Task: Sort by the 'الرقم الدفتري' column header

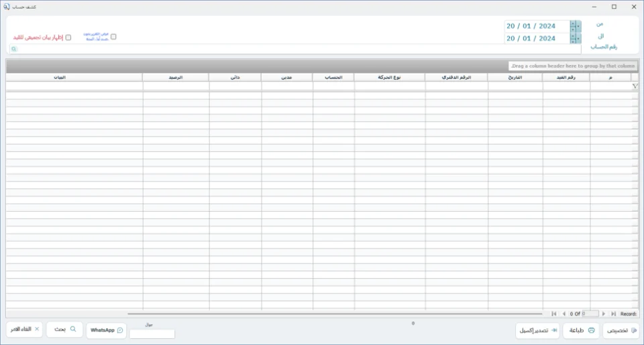Action: (456, 77)
